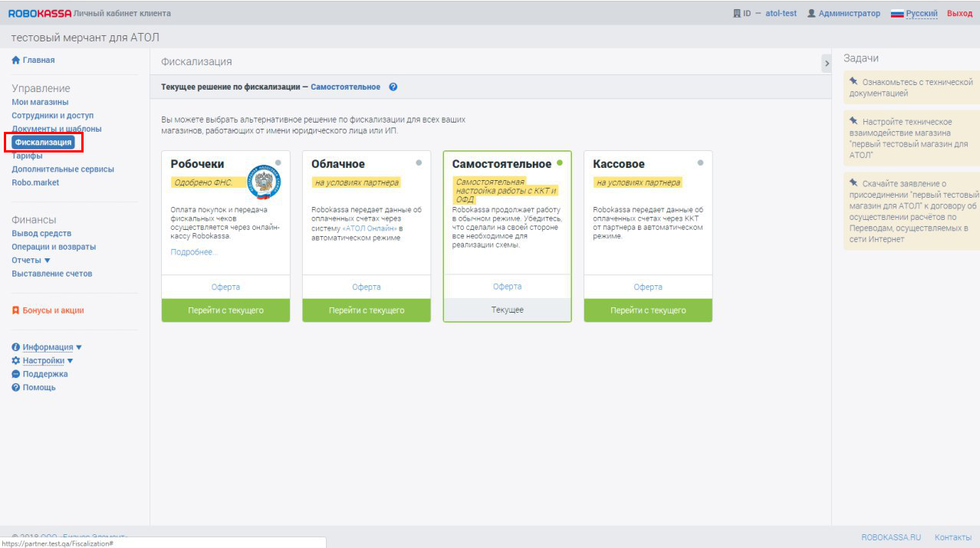
Task: Click the Текущее button on Самостоятельное
Action: [x=508, y=310]
